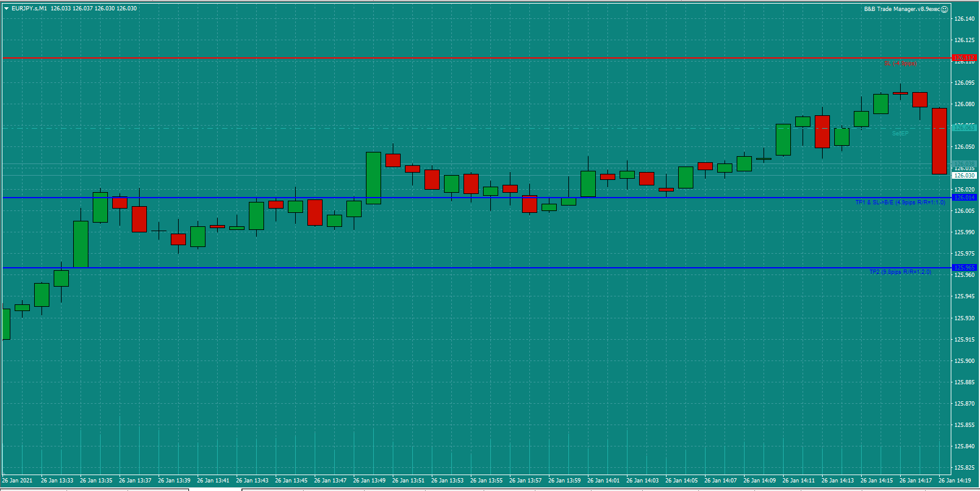Open the one-click trading panel triangle

6,9
